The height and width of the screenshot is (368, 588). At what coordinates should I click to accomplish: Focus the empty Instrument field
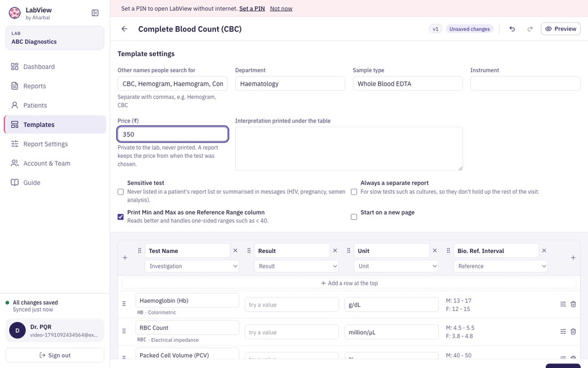coord(525,83)
